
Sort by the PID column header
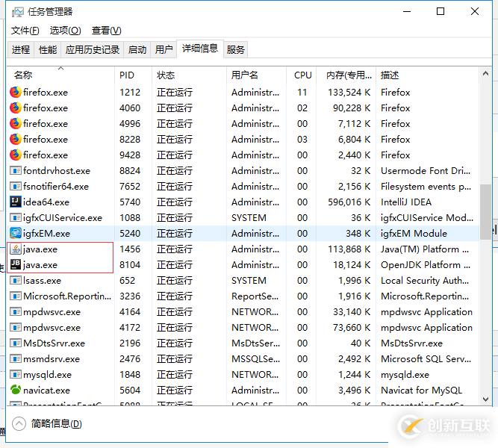tap(133, 75)
